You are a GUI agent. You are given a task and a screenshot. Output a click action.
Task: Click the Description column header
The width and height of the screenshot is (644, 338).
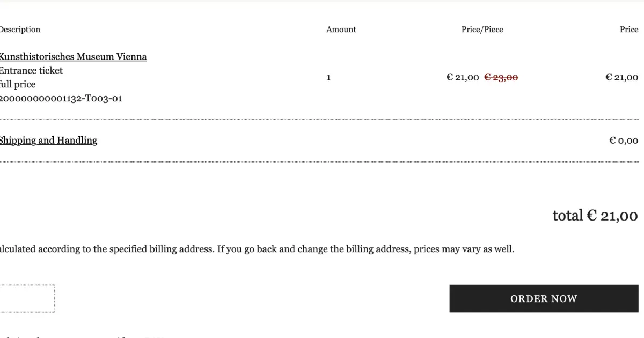[x=20, y=30]
